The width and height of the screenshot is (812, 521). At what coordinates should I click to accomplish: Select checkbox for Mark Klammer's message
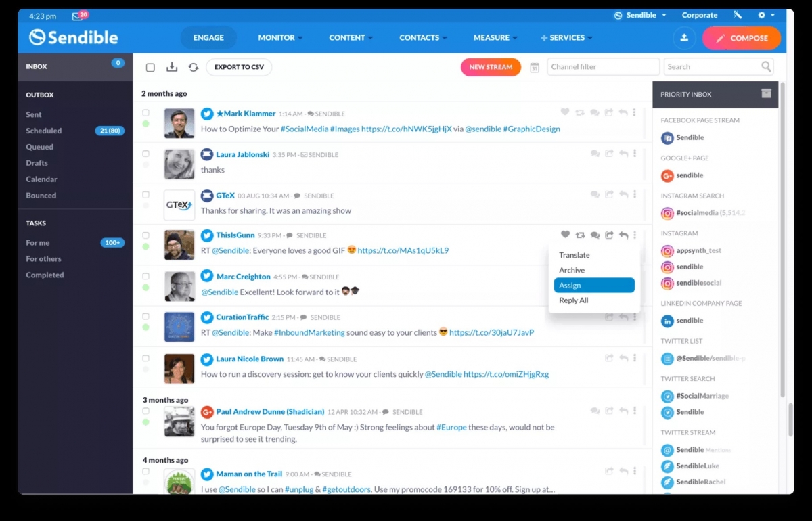tap(145, 113)
